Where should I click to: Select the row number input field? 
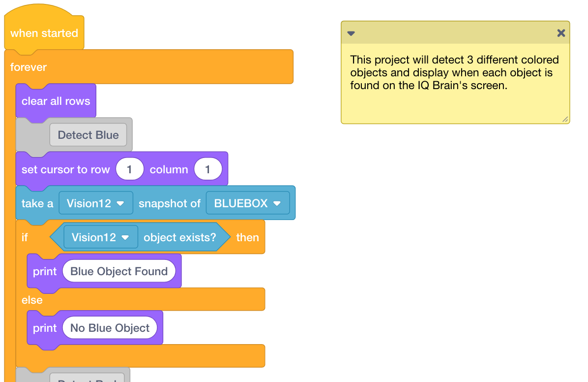coord(129,169)
